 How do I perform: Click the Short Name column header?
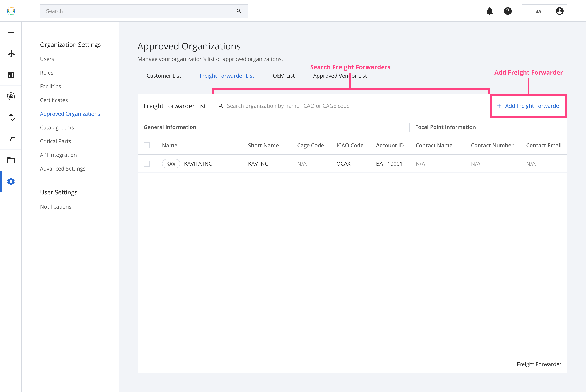(x=263, y=145)
